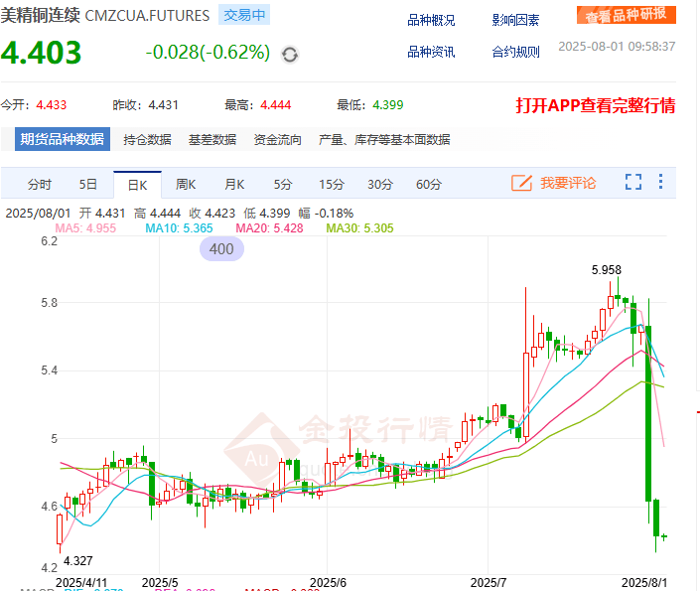The height and width of the screenshot is (591, 700).
Task: Open 期货品种数据 tab
Action: tap(62, 139)
